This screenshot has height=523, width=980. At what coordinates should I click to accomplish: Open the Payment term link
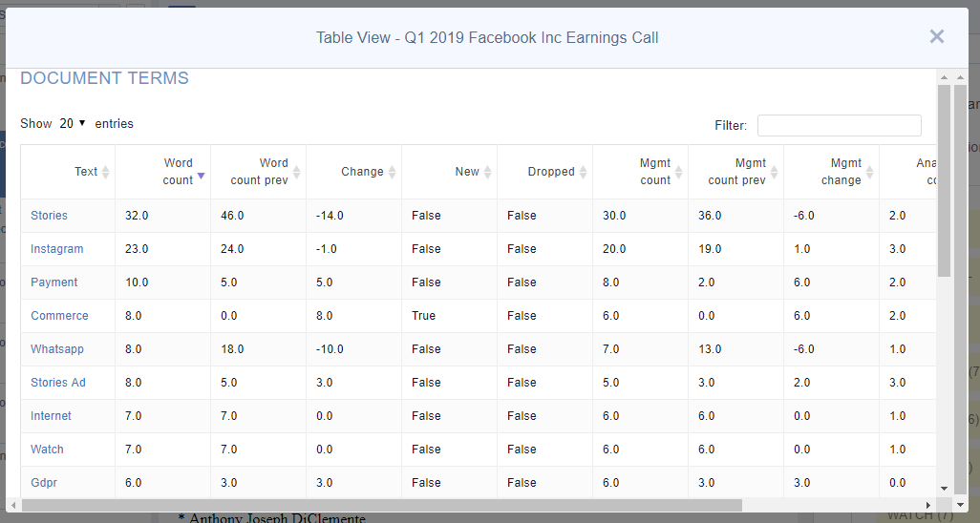pos(53,282)
